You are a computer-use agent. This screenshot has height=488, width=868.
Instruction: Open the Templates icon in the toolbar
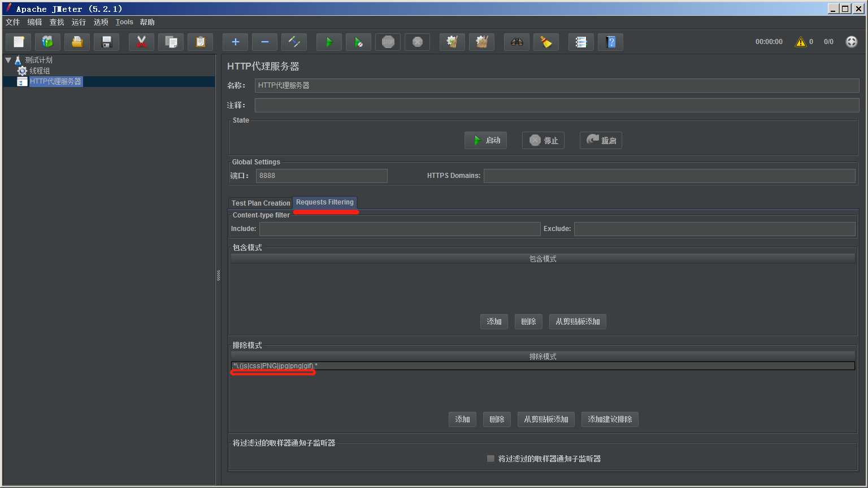pyautogui.click(x=47, y=42)
